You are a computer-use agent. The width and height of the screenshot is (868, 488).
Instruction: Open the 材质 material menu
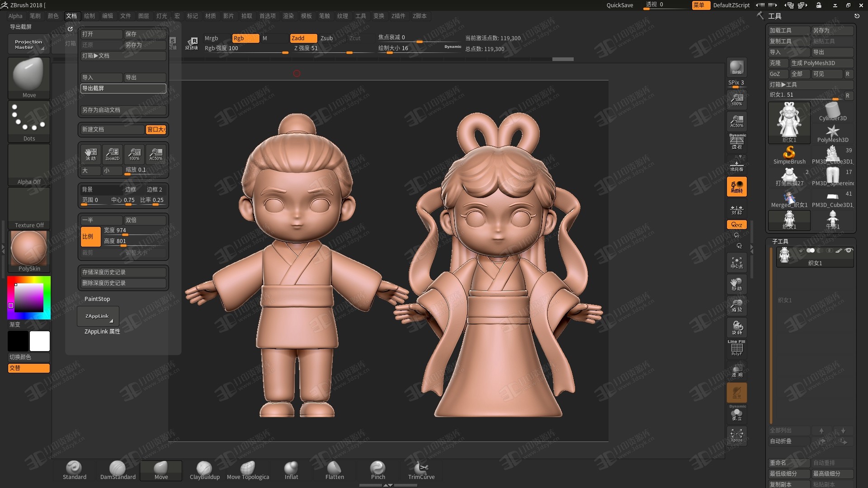tap(210, 16)
